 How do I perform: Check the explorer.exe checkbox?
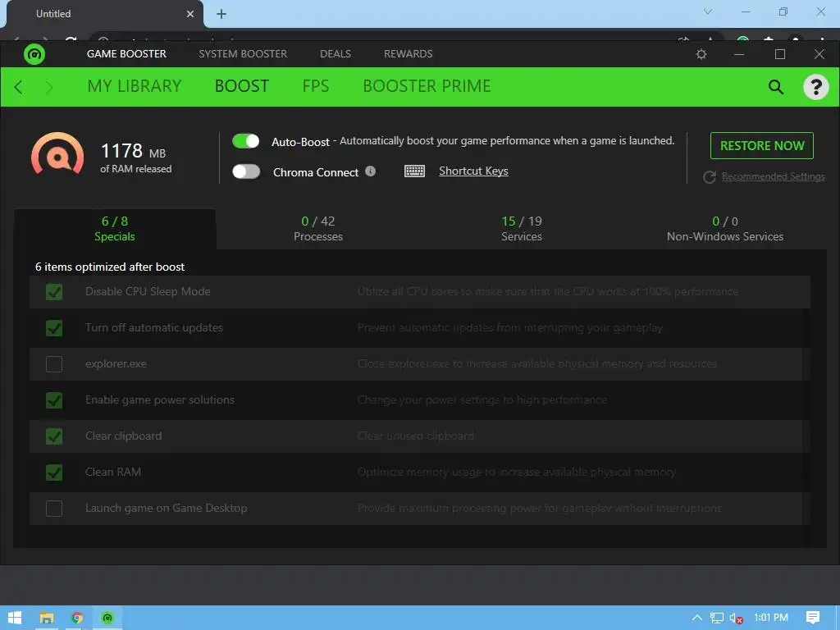pyautogui.click(x=54, y=364)
